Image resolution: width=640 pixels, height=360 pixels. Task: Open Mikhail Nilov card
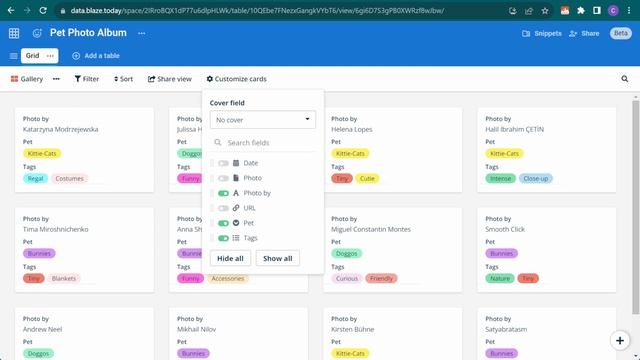(238, 334)
